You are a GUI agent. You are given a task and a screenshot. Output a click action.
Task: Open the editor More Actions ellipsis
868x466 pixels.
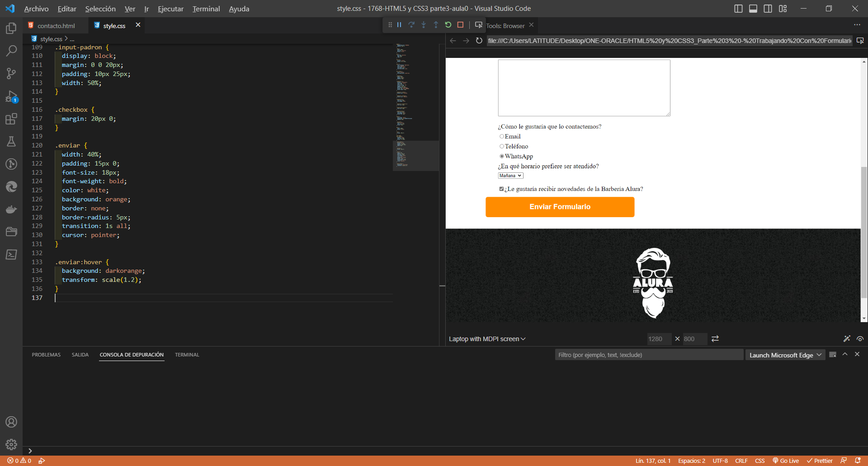[857, 25]
